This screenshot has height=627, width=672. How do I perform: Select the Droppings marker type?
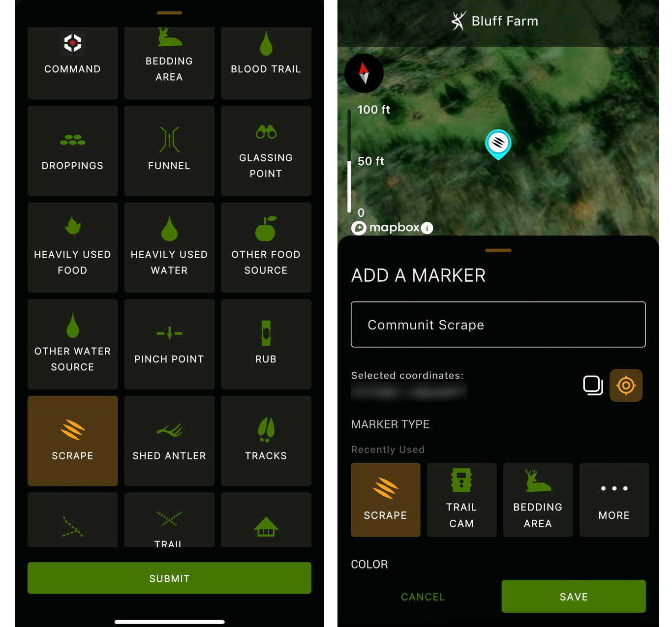coord(72,151)
